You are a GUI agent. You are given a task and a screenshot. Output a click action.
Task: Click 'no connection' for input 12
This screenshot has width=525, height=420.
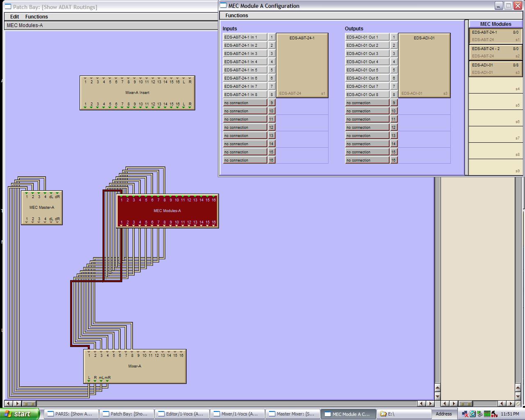pos(245,127)
